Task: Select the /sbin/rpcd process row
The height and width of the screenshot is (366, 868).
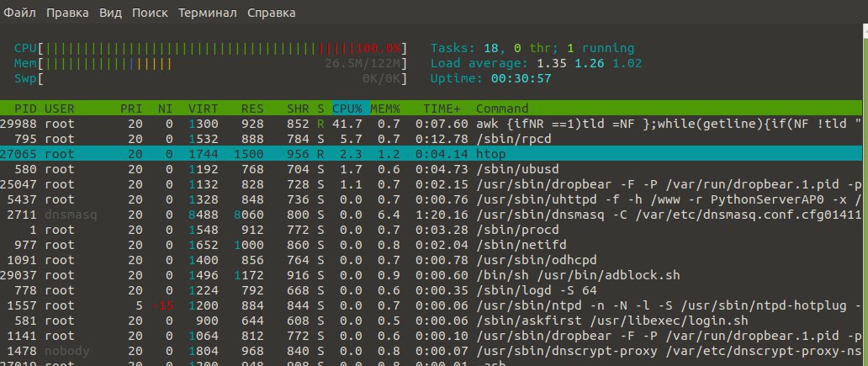Action: pyautogui.click(x=431, y=139)
